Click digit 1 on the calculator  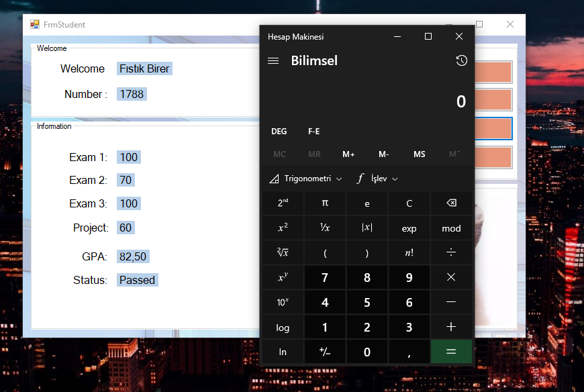(325, 327)
